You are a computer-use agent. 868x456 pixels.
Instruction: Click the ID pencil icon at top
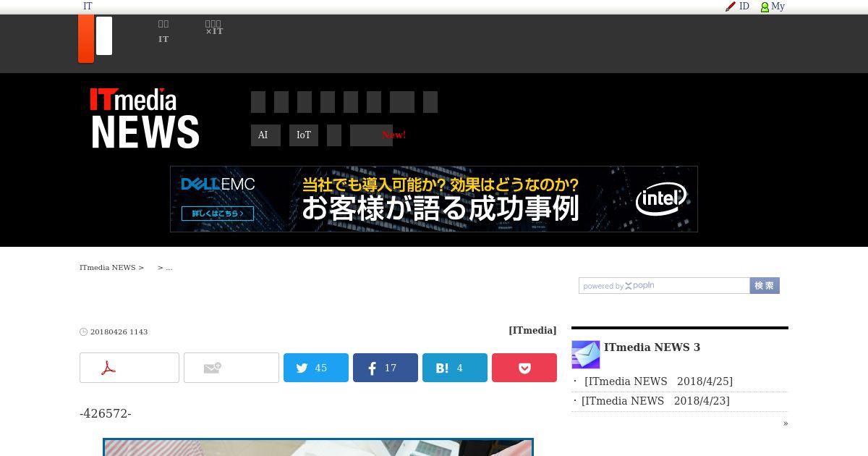pyautogui.click(x=731, y=7)
